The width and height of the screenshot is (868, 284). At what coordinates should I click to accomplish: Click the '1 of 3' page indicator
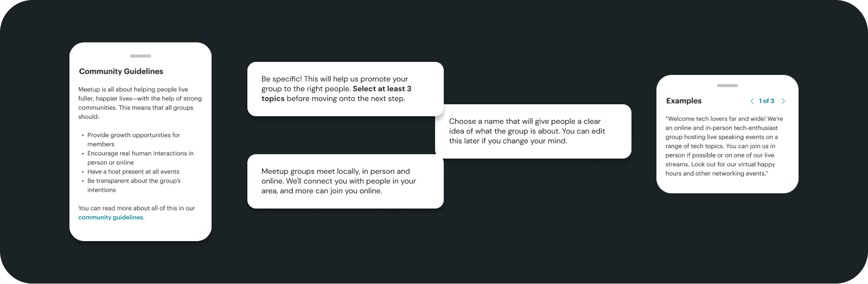(767, 101)
